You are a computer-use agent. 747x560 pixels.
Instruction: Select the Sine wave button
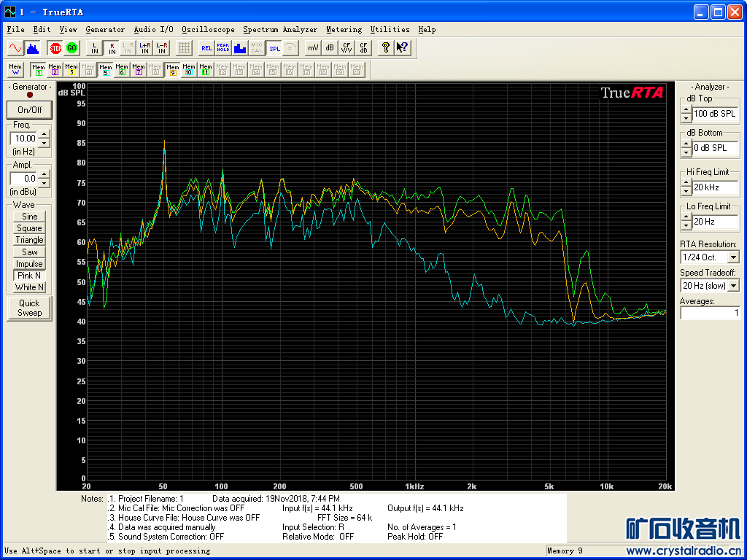pos(29,216)
